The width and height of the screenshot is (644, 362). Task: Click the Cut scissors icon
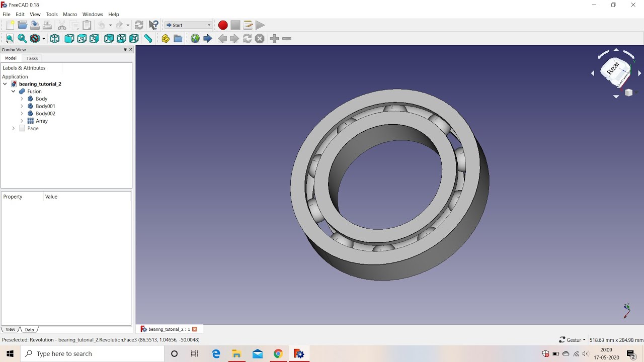[62, 25]
